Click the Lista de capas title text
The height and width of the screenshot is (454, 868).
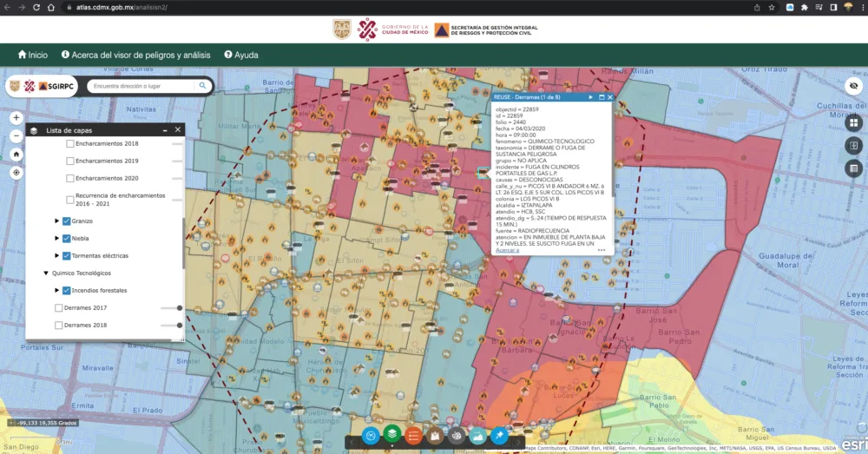tap(69, 130)
